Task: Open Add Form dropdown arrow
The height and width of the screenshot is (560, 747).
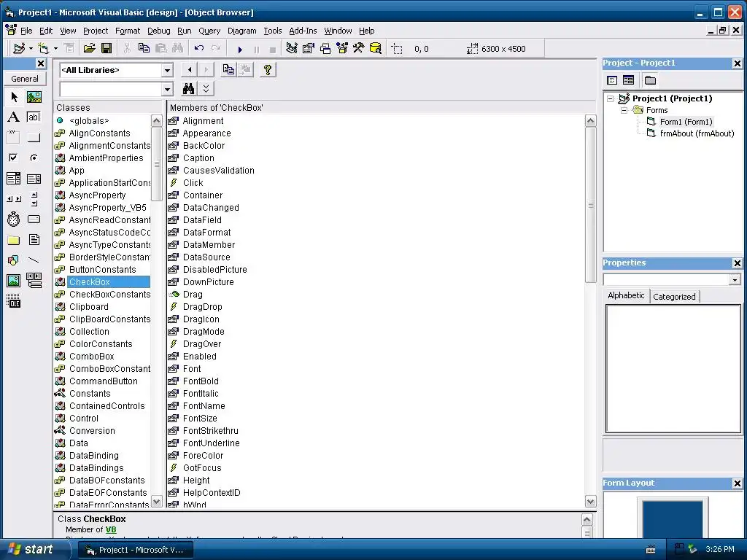Action: click(55, 49)
